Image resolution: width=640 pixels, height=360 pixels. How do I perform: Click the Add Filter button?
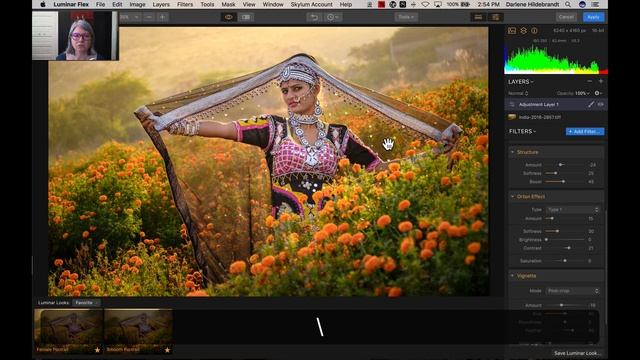[585, 131]
